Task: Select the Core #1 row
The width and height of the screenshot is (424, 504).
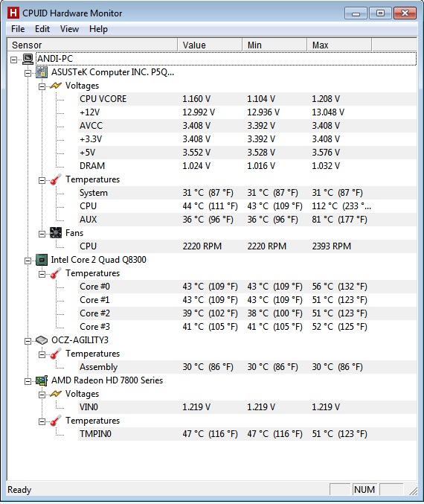Action: 247,300
